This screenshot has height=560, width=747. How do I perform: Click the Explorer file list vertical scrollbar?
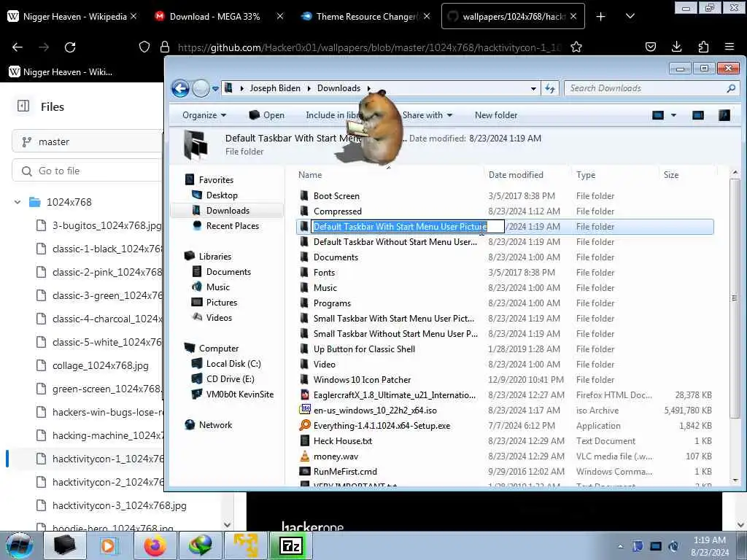coord(735,297)
